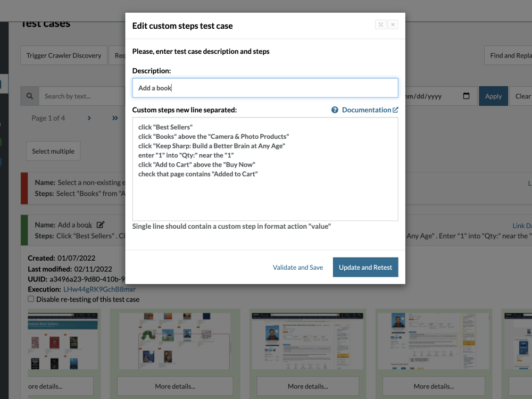532x399 pixels.
Task: Click inside the custom steps text area
Action: click(x=265, y=169)
